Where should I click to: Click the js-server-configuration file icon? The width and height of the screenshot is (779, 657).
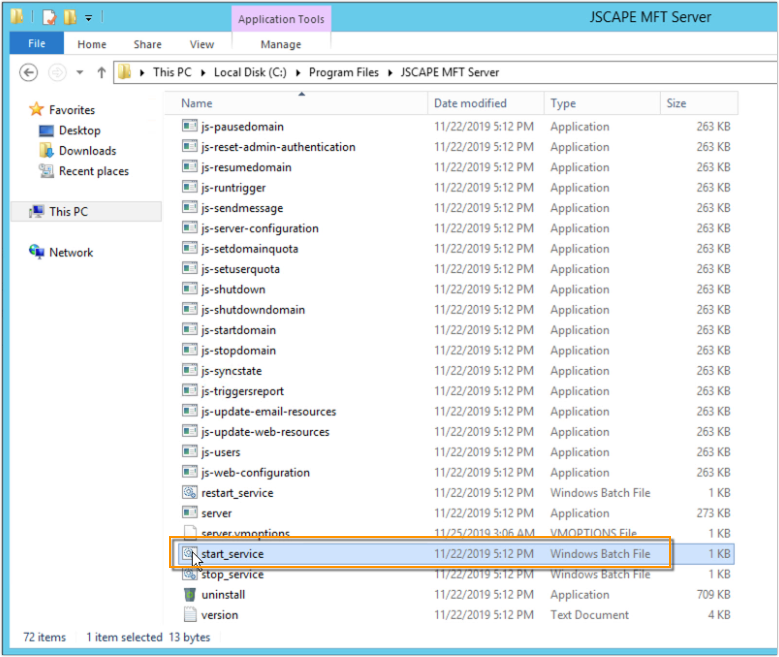[x=189, y=228]
